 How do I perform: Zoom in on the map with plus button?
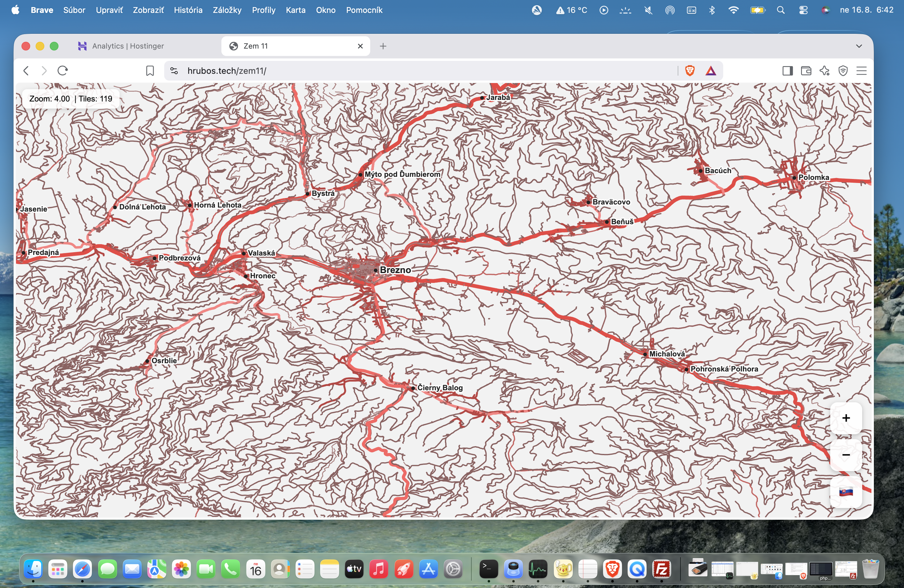pyautogui.click(x=846, y=418)
